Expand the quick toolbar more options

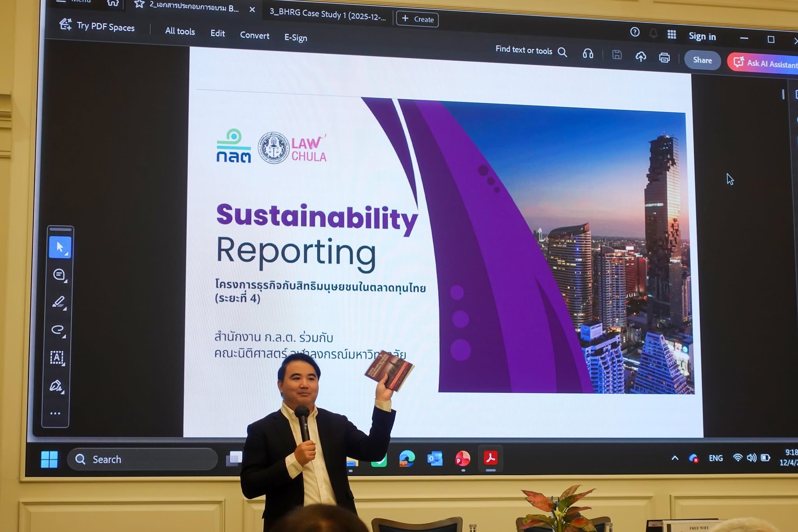(55, 413)
